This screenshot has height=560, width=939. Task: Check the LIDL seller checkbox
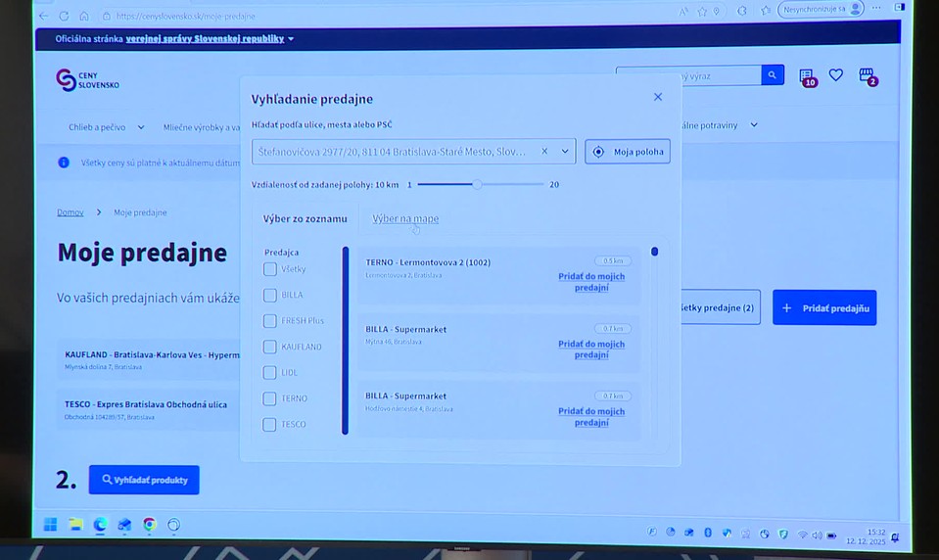(x=270, y=373)
